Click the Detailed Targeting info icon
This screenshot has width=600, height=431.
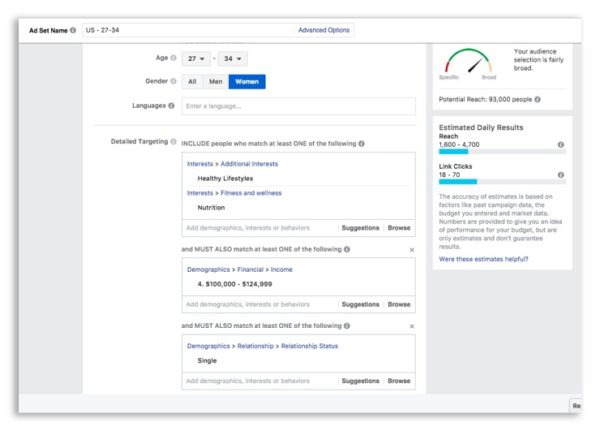(x=173, y=142)
